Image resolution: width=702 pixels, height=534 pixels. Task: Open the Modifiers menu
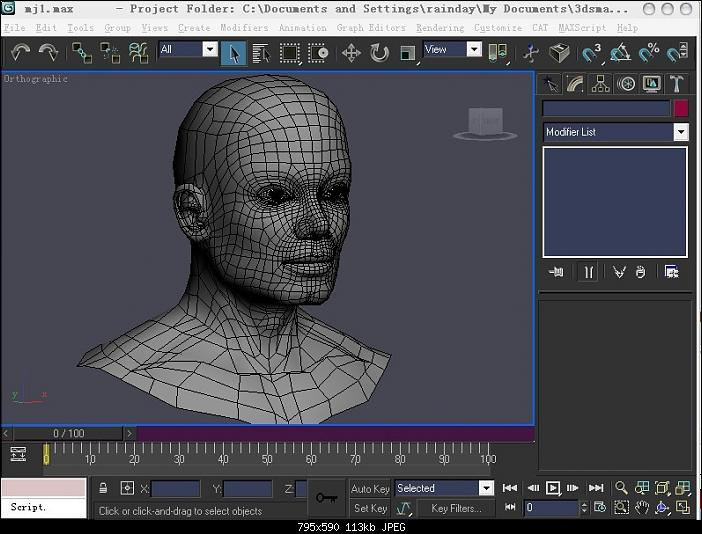(x=244, y=28)
